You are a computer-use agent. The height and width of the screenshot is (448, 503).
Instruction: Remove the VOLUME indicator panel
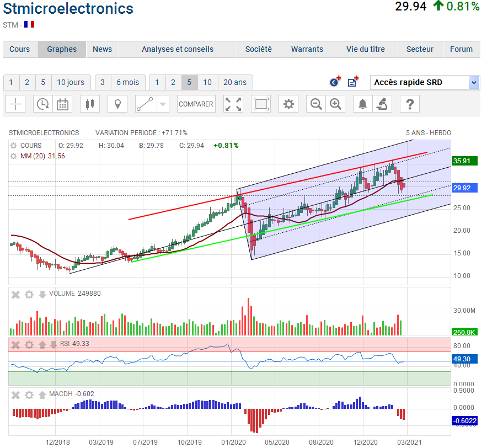tap(15, 294)
